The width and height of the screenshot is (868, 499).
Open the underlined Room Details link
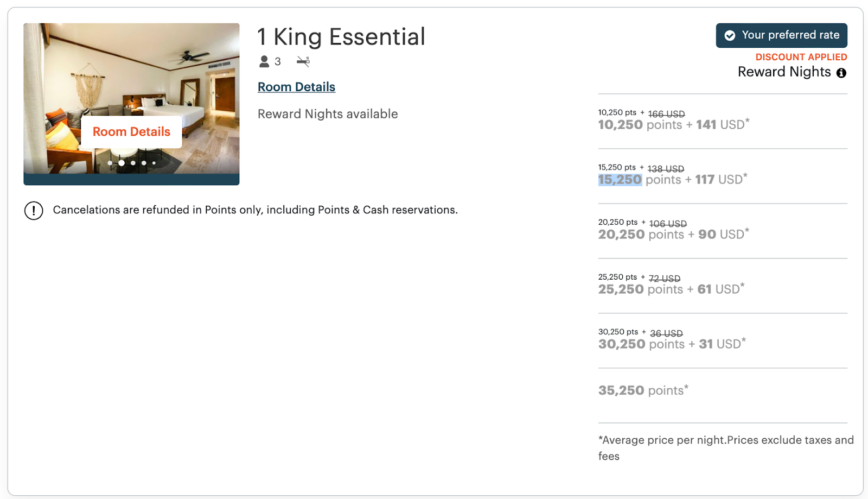(296, 87)
